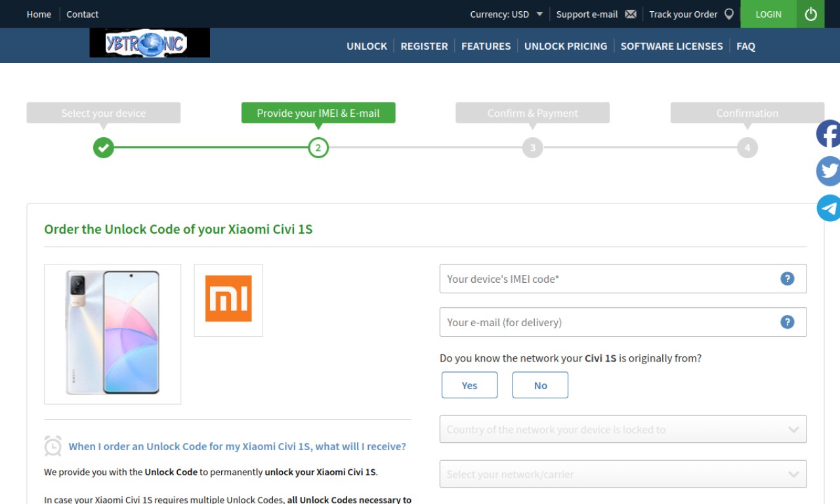
Task: Click the help icon in e-mail field
Action: click(787, 322)
